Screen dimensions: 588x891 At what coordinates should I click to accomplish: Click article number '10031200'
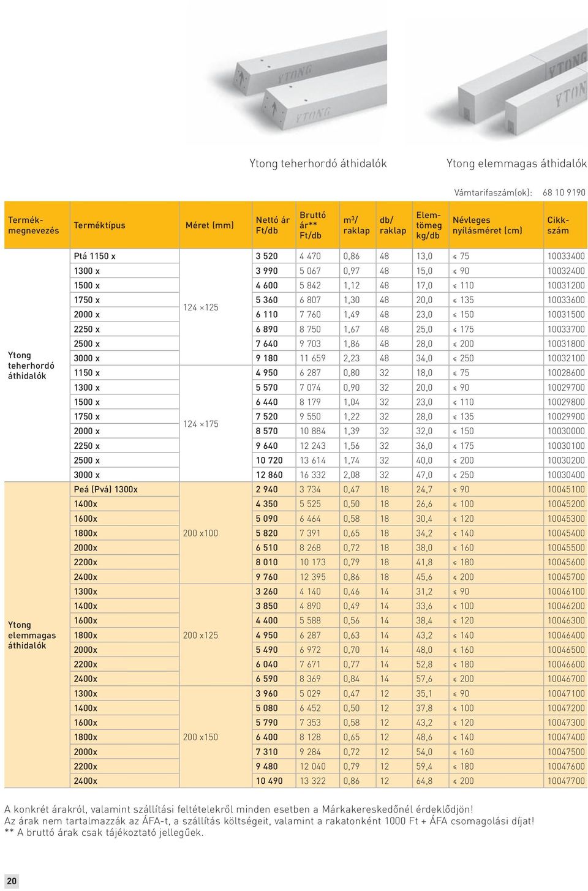coord(566,285)
